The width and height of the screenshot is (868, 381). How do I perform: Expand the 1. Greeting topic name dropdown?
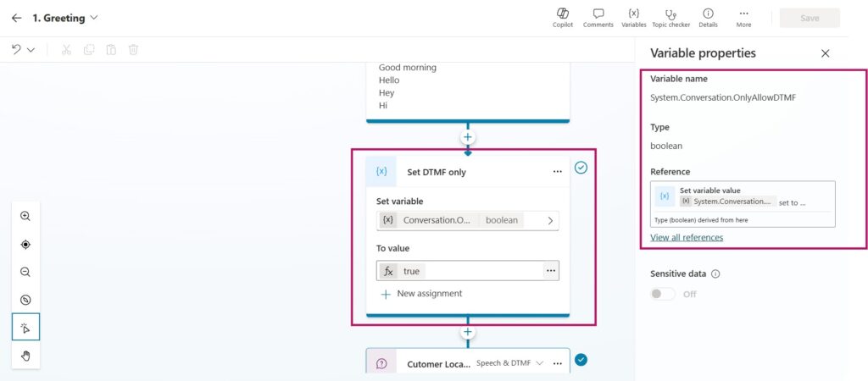tap(93, 18)
